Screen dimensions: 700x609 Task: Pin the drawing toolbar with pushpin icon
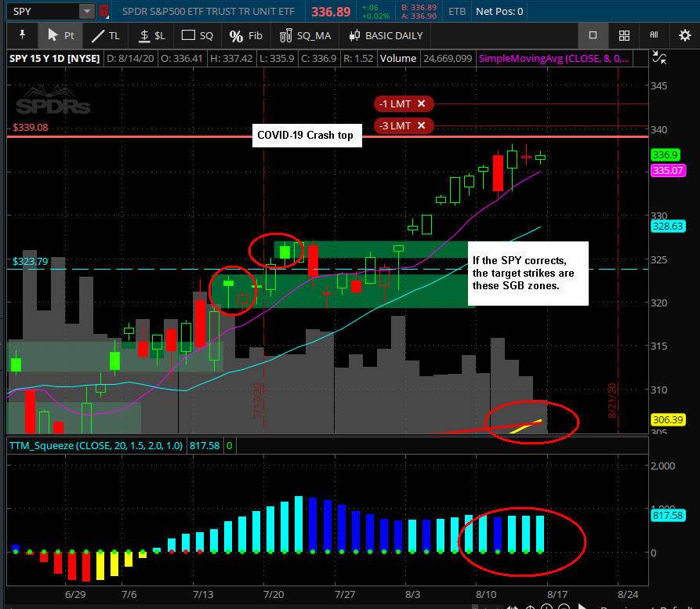[x=22, y=34]
